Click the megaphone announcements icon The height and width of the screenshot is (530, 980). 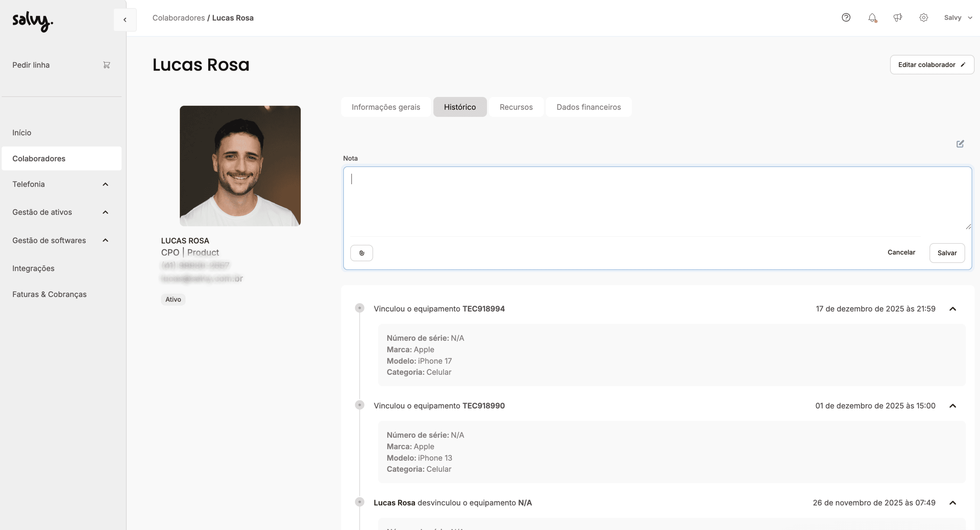(897, 18)
